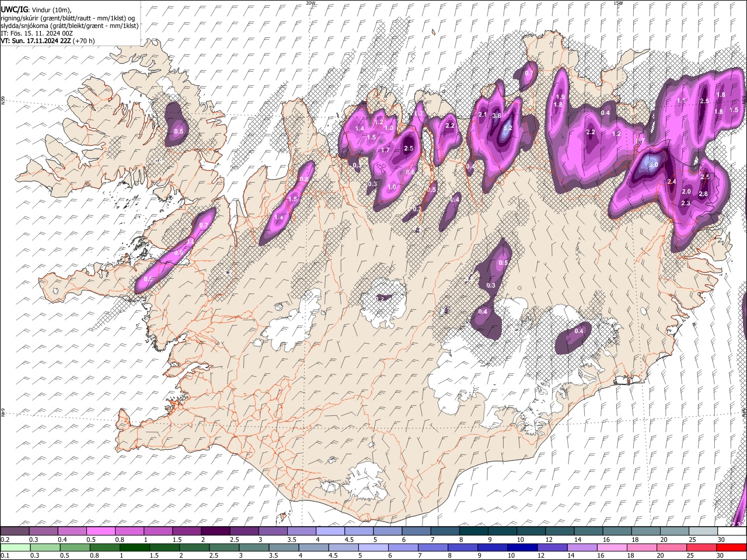Viewport: 747px width, 560px height.
Task: Click the 2.3 precipitation value label
Action: pos(686,204)
